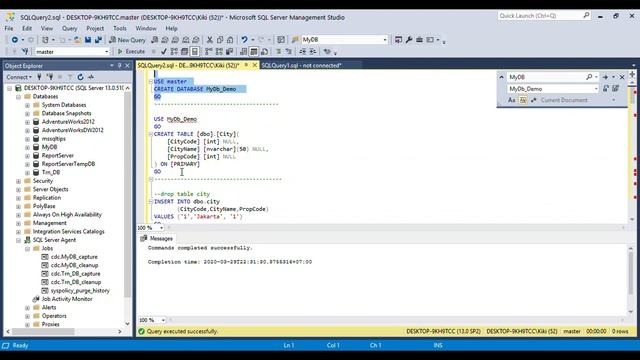The image size is (640, 360).
Task: Click Replace Next icon beside MyDb_Demo field
Action: (606, 89)
